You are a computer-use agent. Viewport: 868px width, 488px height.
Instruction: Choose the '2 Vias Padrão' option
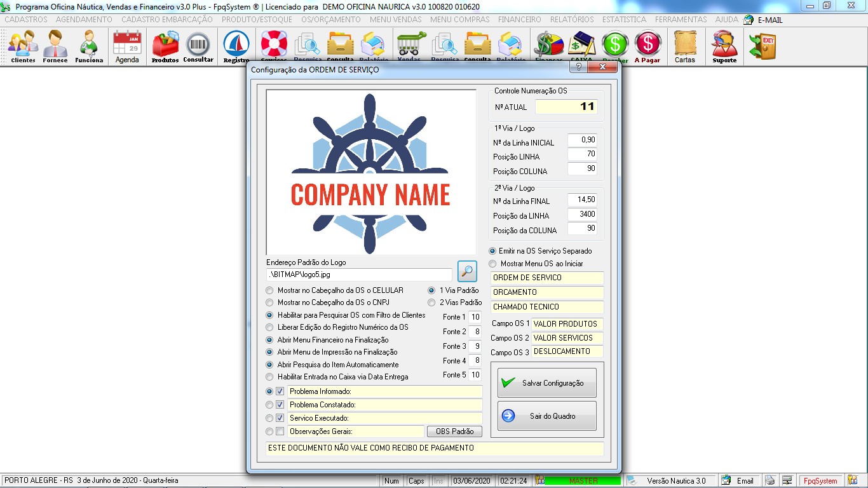(431, 303)
